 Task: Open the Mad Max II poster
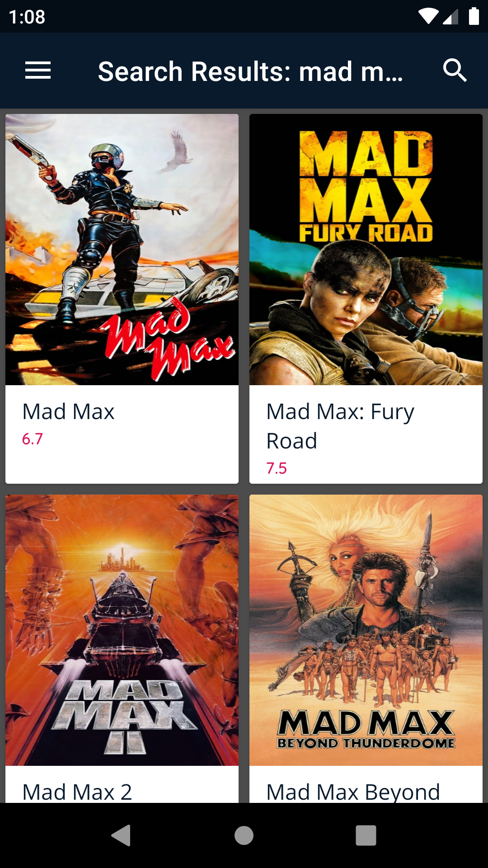[122, 630]
